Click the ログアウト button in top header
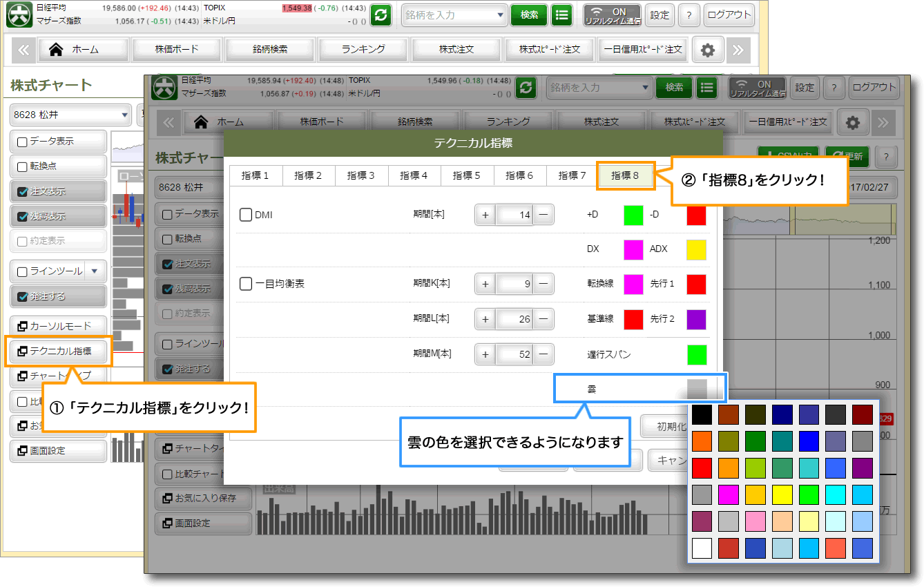Viewport: 924px width, 587px height. (x=729, y=15)
